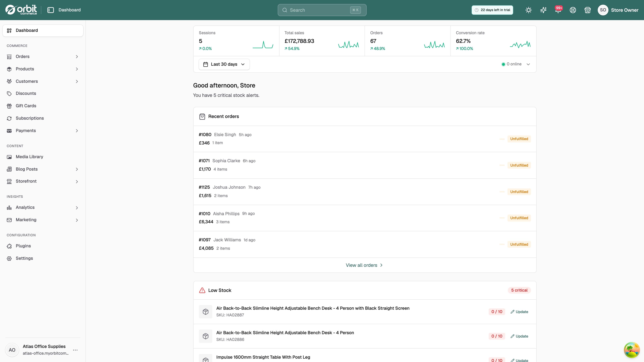This screenshot has width=644, height=362.
Task: Click the Recent orders bag icon
Action: tap(202, 116)
